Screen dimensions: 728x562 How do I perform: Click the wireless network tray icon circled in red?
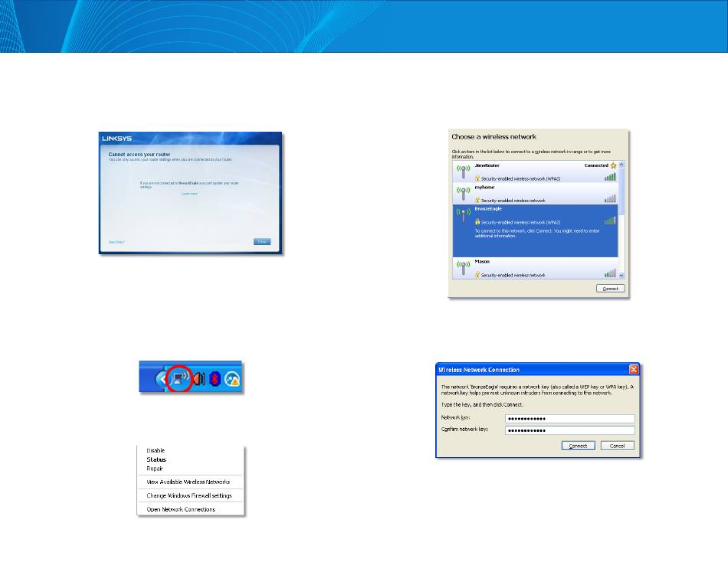180,378
